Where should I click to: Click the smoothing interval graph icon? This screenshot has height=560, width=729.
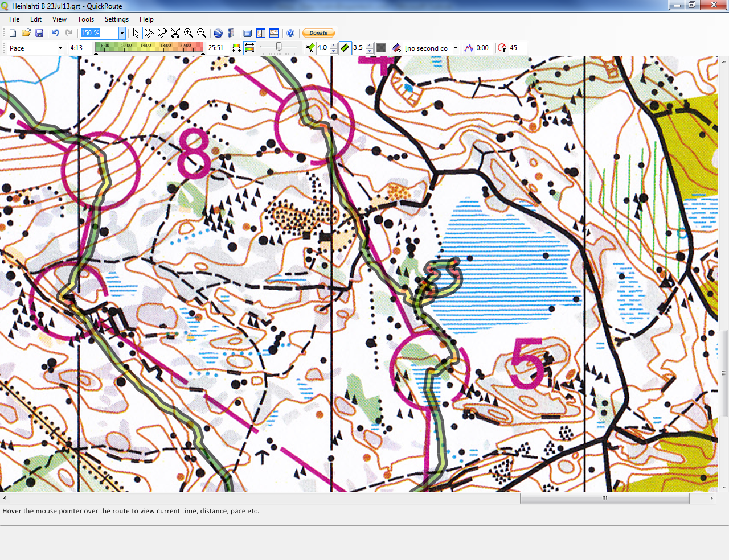[469, 48]
